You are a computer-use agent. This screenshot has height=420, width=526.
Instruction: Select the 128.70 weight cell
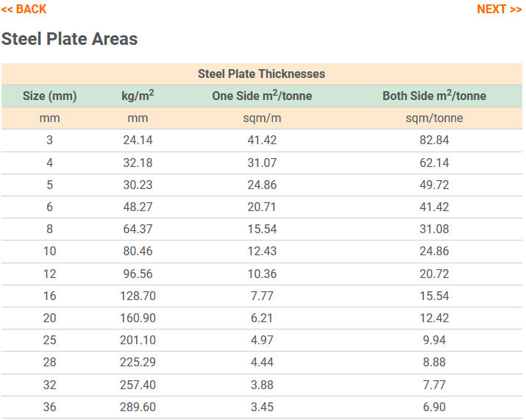138,296
